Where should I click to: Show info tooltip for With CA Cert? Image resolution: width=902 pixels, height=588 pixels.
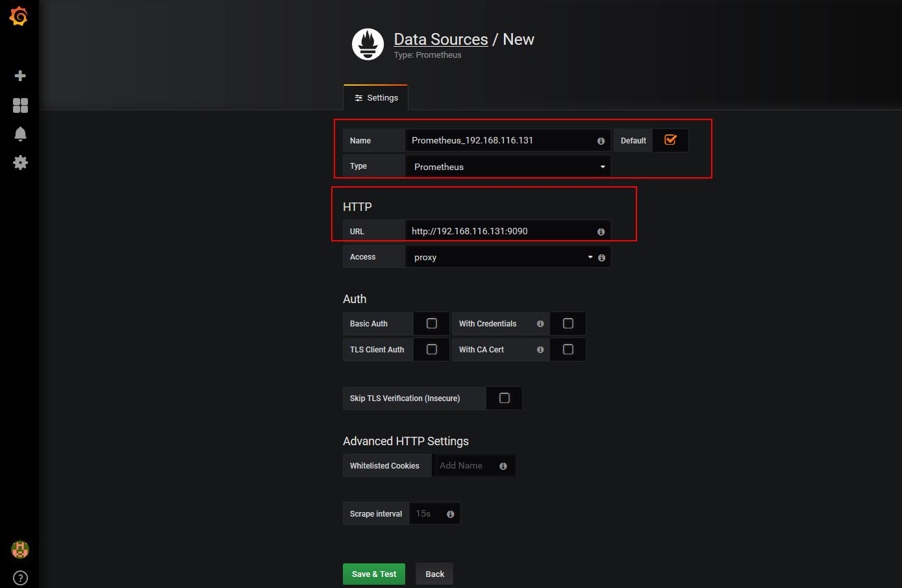[x=540, y=349]
